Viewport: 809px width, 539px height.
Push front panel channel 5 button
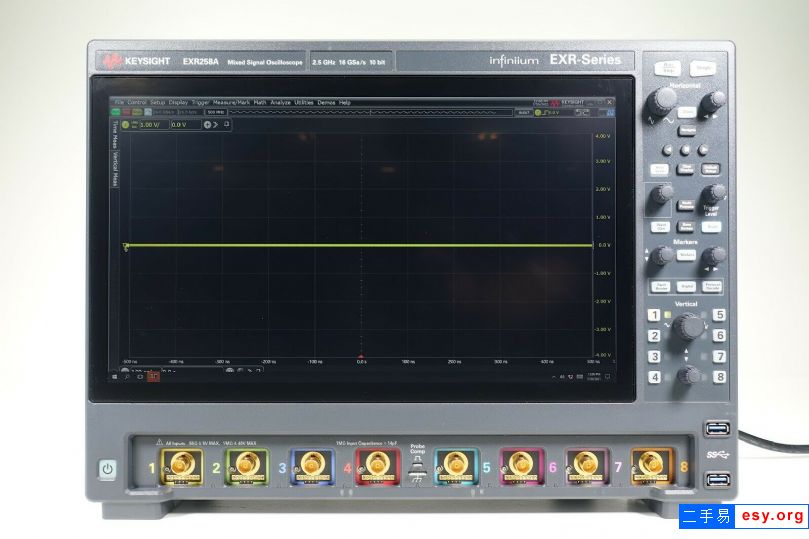tap(719, 315)
